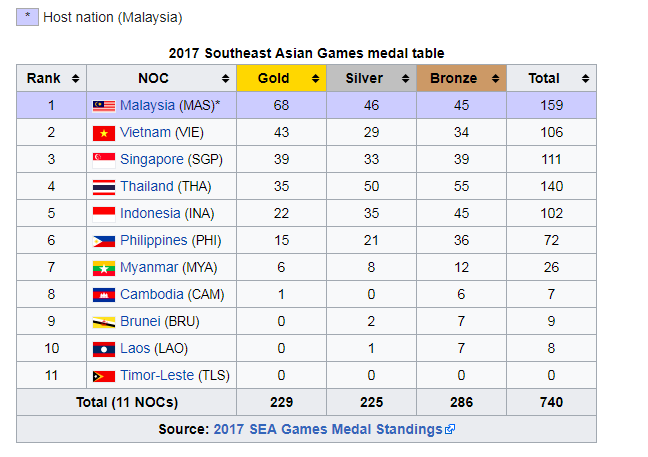
Task: Open the Brunei link
Action: (x=143, y=321)
